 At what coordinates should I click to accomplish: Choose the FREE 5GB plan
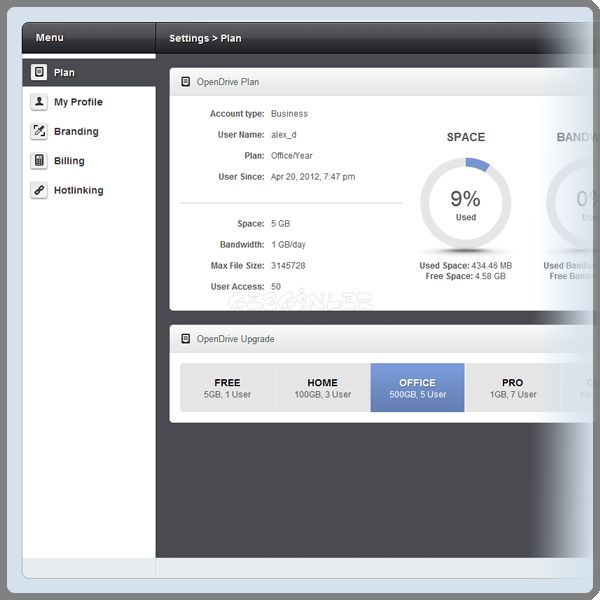(x=227, y=388)
